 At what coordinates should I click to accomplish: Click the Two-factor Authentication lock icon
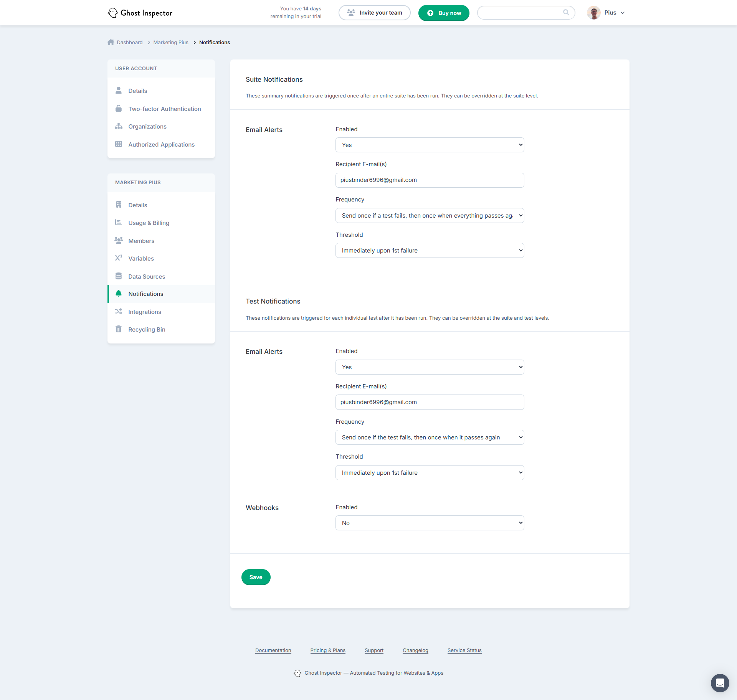click(119, 109)
